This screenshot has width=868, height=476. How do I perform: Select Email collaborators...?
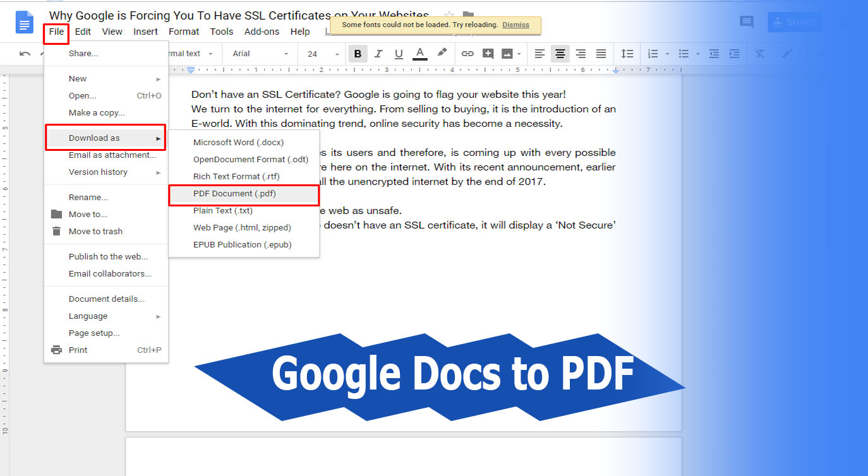[x=106, y=274]
